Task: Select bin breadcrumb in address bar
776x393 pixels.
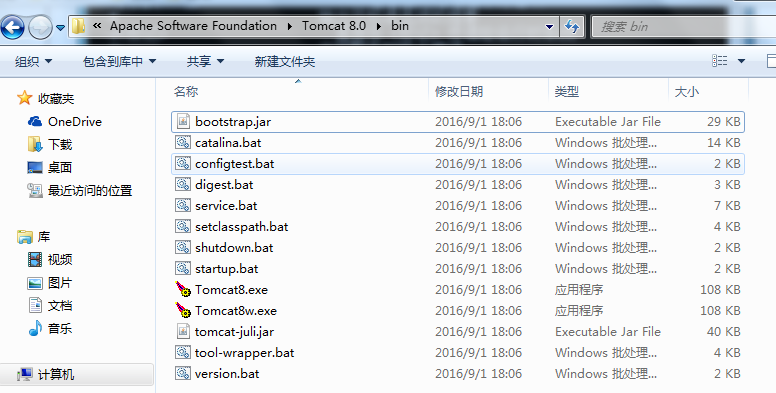Action: (x=400, y=26)
